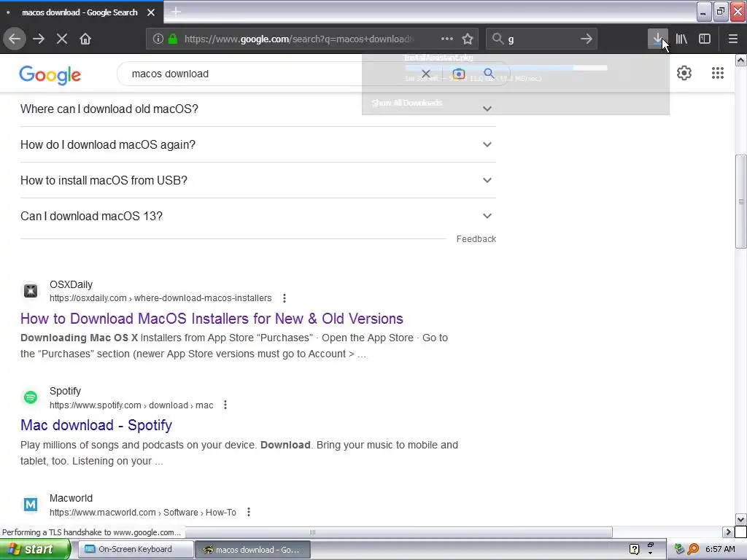This screenshot has width=747, height=560.
Task: Open a new tab with plus button
Action: [x=176, y=12]
